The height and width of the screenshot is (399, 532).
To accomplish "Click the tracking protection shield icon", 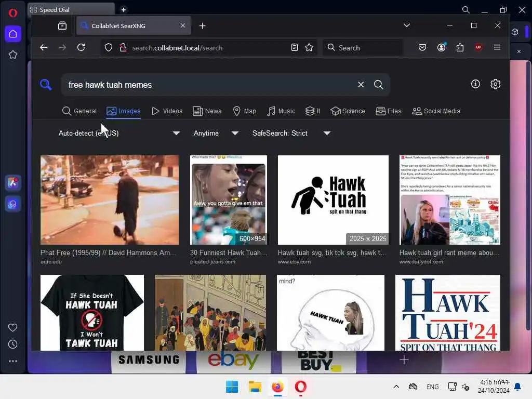I will tap(108, 47).
